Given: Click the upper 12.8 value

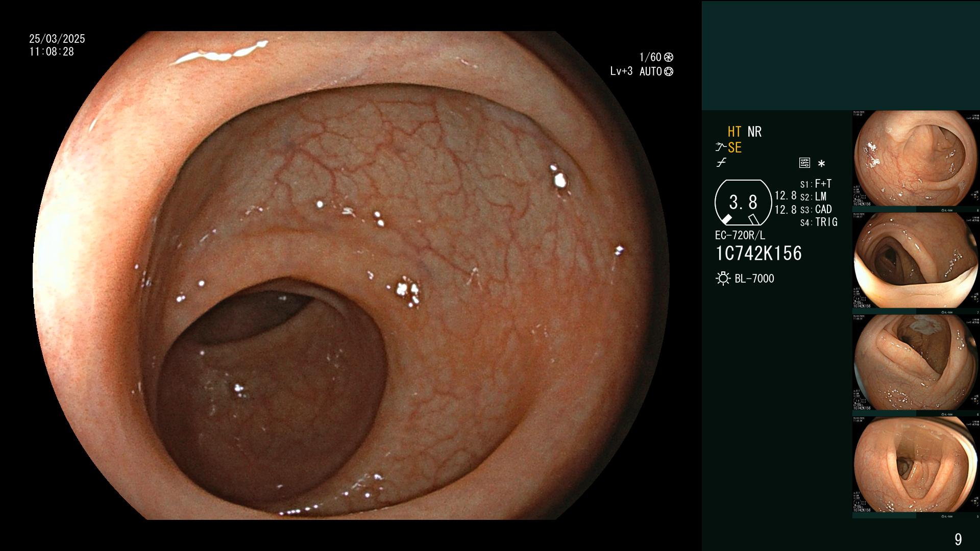Looking at the screenshot, I should [786, 196].
